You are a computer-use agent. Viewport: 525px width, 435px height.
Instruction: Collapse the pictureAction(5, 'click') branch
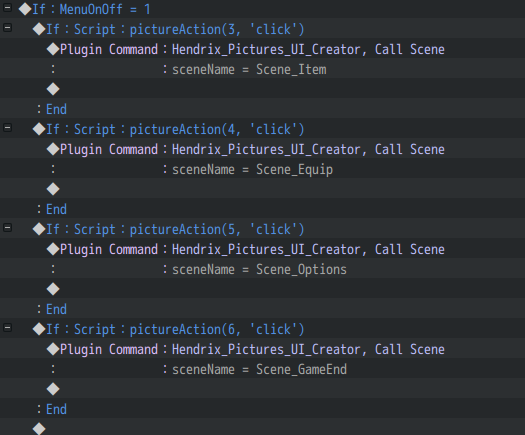[x=7, y=228]
